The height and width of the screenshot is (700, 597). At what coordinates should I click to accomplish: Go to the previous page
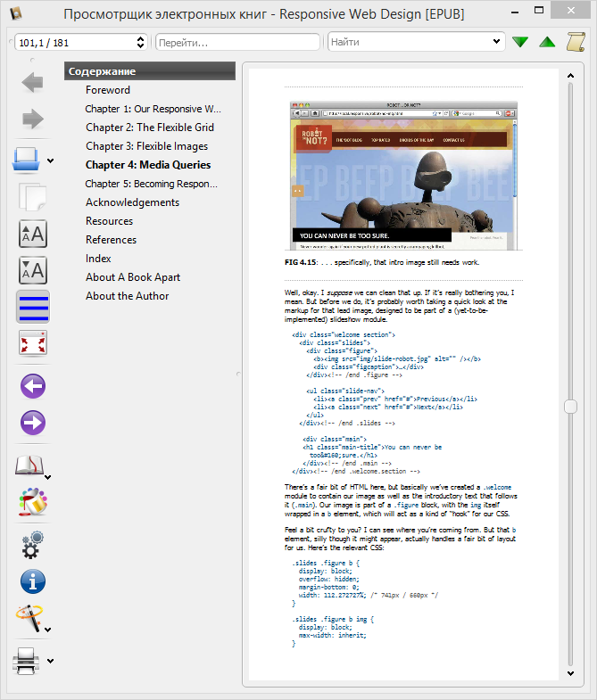point(33,386)
